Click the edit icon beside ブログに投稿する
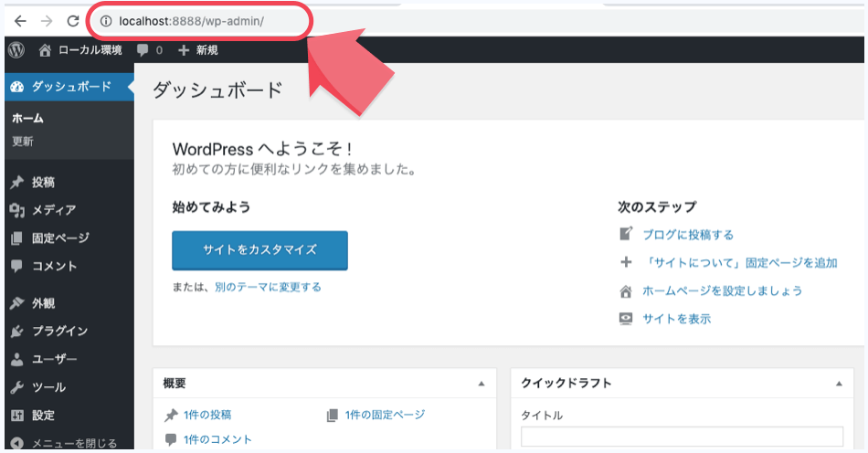The width and height of the screenshot is (868, 453). (626, 234)
